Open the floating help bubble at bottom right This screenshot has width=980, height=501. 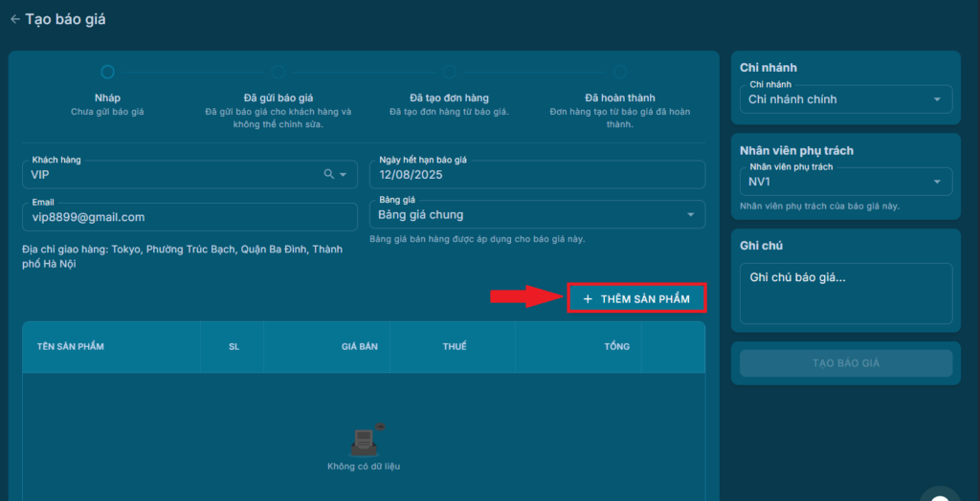[940, 493]
